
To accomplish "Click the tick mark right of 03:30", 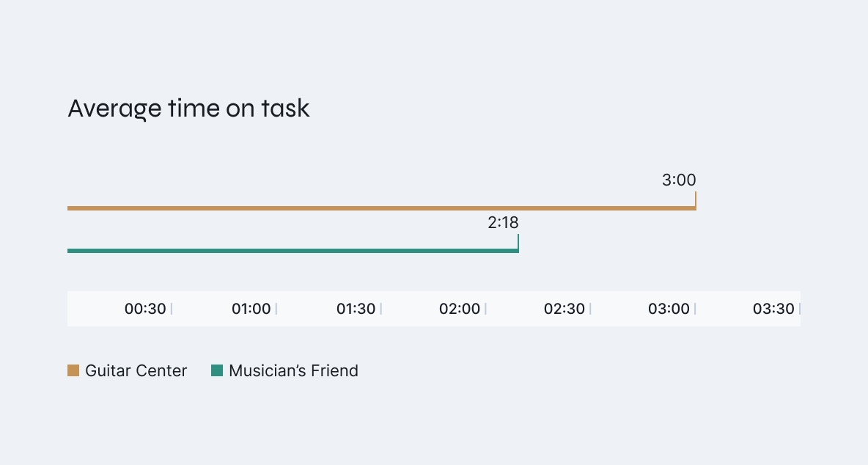I will 799,309.
